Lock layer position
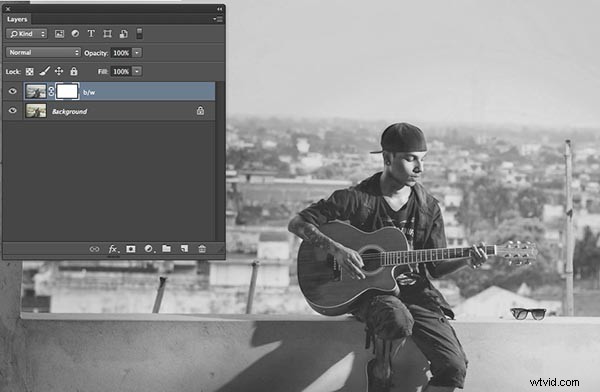 [59, 71]
